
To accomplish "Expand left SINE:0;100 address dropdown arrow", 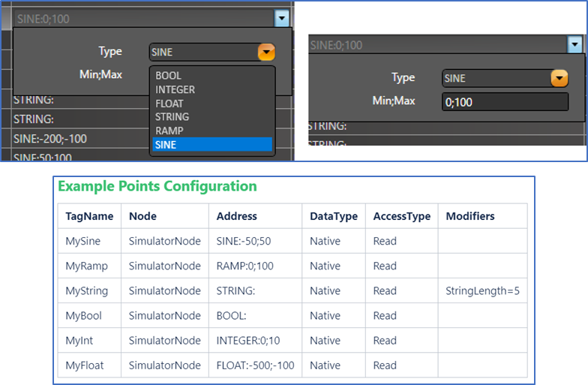I will (x=281, y=19).
